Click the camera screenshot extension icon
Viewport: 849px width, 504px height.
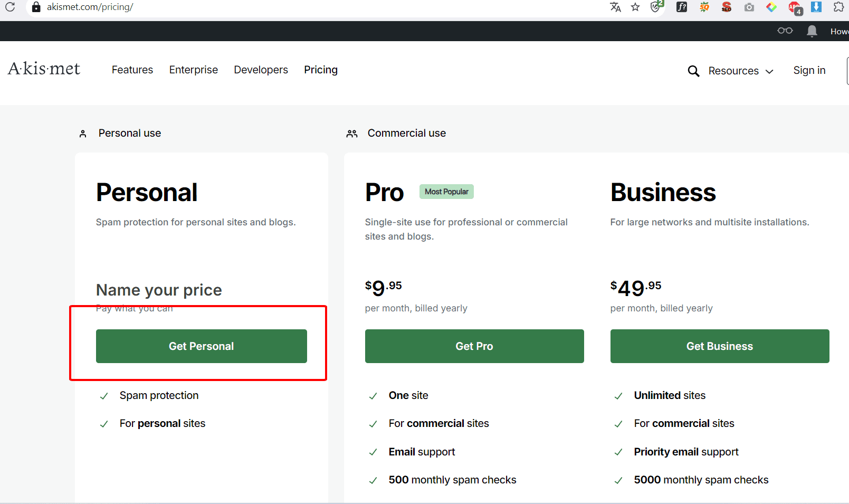pos(749,7)
